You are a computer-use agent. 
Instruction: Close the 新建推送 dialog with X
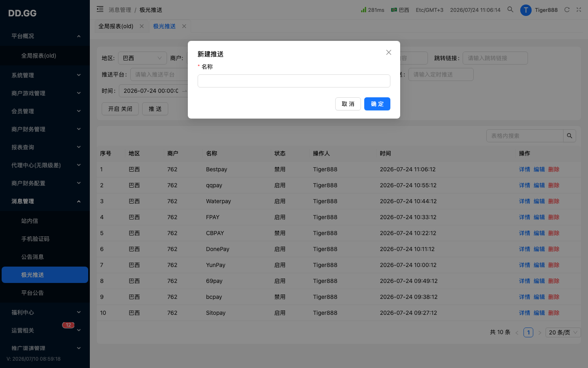(x=389, y=52)
